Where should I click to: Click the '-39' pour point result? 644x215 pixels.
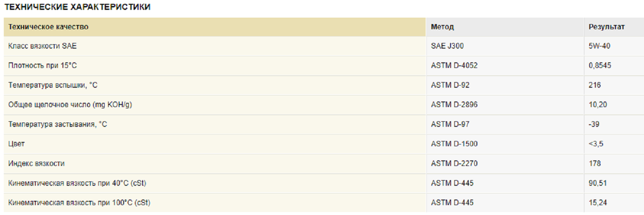point(594,124)
